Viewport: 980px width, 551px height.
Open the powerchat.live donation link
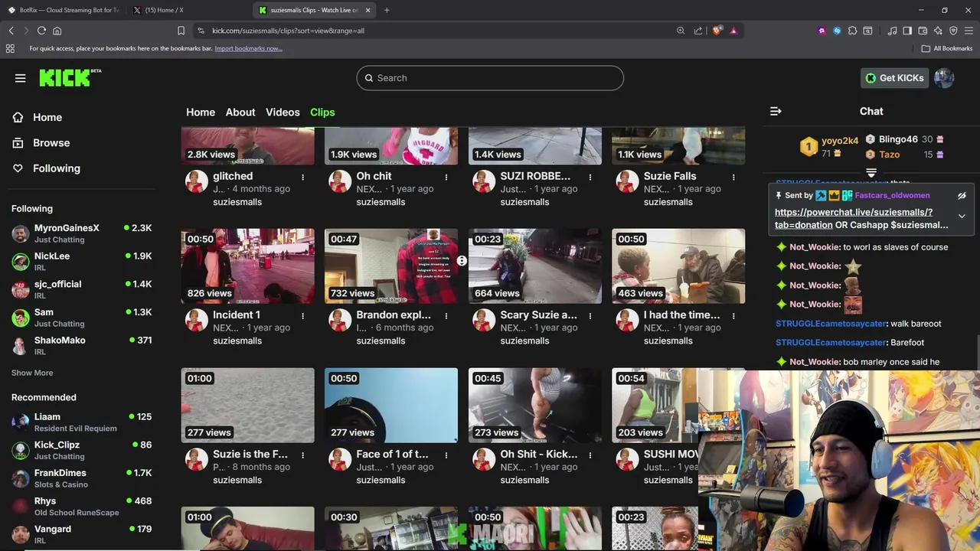[x=854, y=218]
